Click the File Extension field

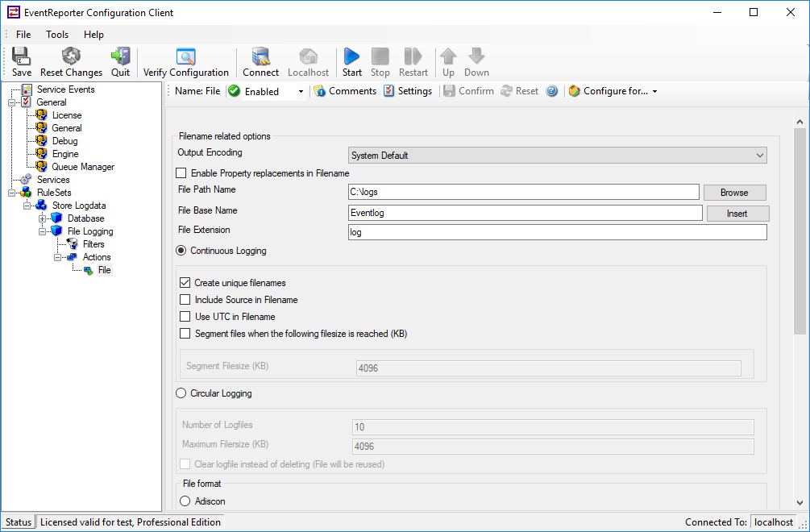tap(558, 232)
